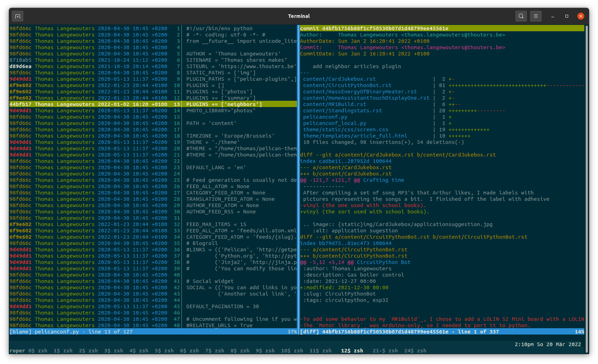Switch to tmux window 1$ zsh
This screenshot has height=364, width=598.
(63, 351)
